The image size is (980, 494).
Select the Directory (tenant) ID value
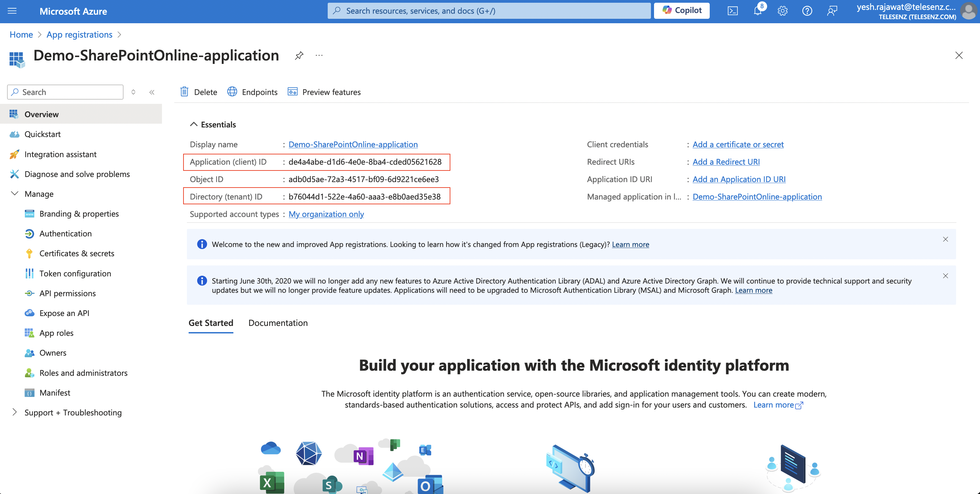365,197
